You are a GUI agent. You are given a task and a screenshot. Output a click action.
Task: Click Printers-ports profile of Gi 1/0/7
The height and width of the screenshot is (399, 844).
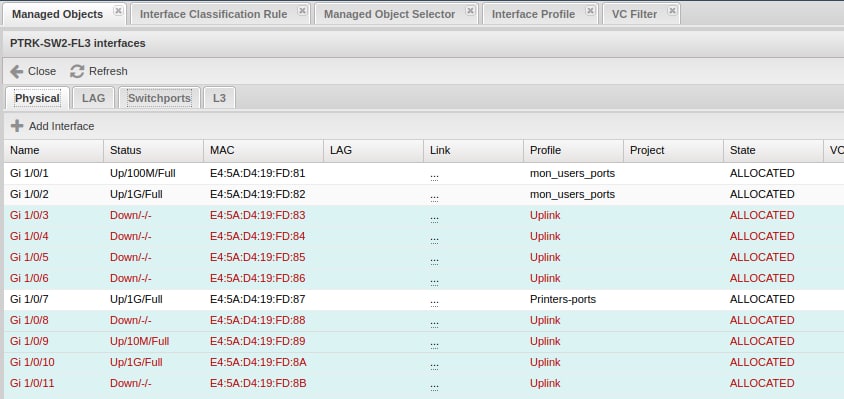click(x=563, y=299)
